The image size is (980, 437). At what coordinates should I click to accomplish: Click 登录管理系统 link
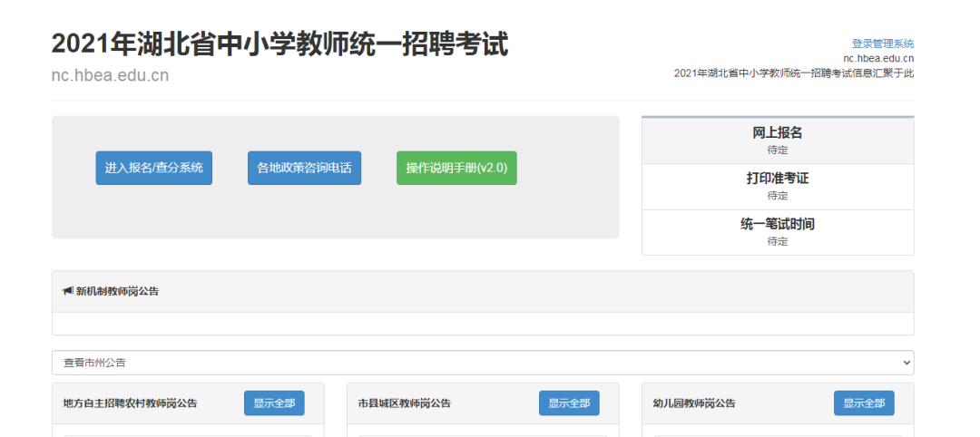[x=883, y=44]
